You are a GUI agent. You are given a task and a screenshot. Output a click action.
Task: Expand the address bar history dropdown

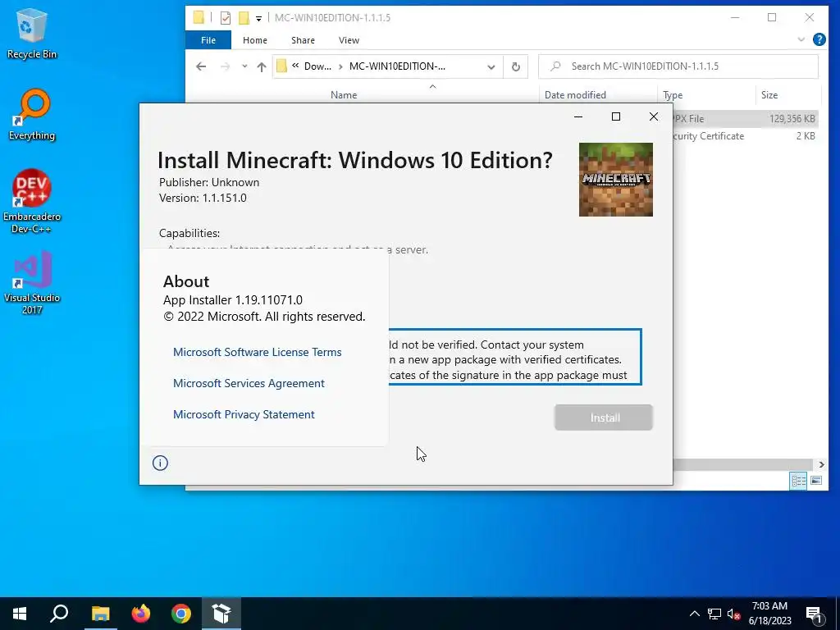coord(491,67)
